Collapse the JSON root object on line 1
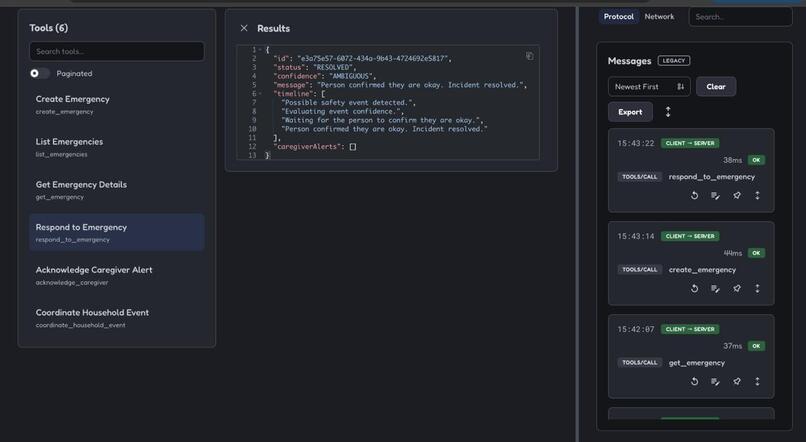 click(x=260, y=50)
